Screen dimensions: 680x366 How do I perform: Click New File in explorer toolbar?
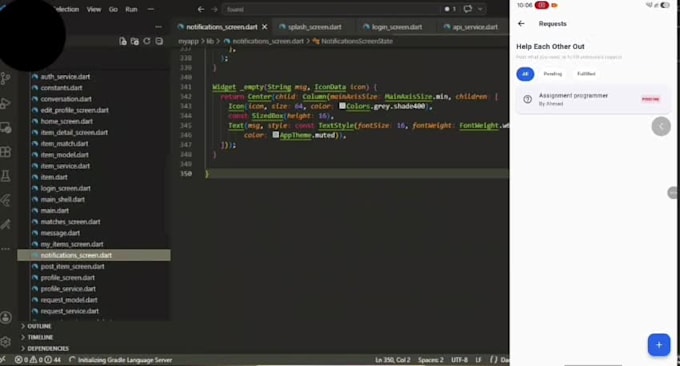[123, 41]
